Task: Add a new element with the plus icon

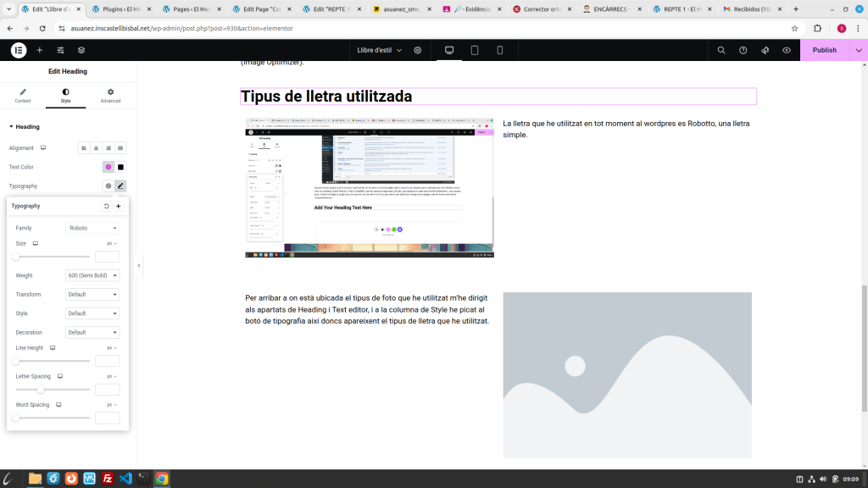Action: click(39, 50)
